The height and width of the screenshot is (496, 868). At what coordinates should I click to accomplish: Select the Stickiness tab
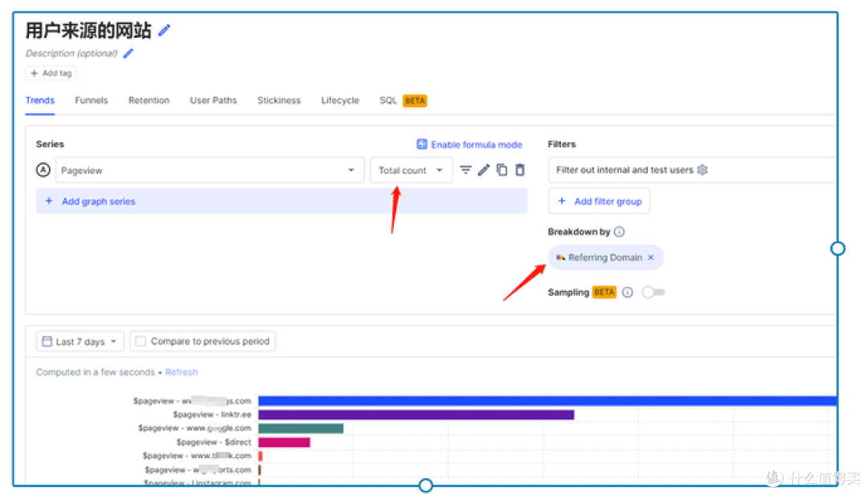click(x=279, y=100)
